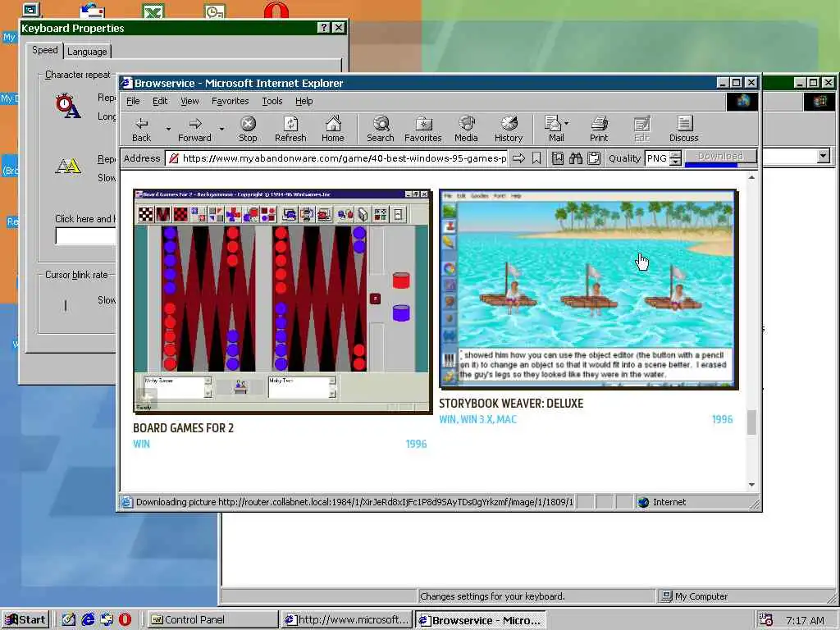Image resolution: width=840 pixels, height=630 pixels.
Task: Open the Mail toolbar button
Action: [x=554, y=129]
